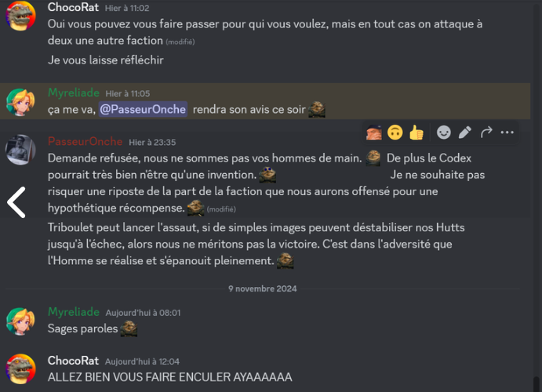
Task: Open the @PasseurOnche mention
Action: coord(143,109)
